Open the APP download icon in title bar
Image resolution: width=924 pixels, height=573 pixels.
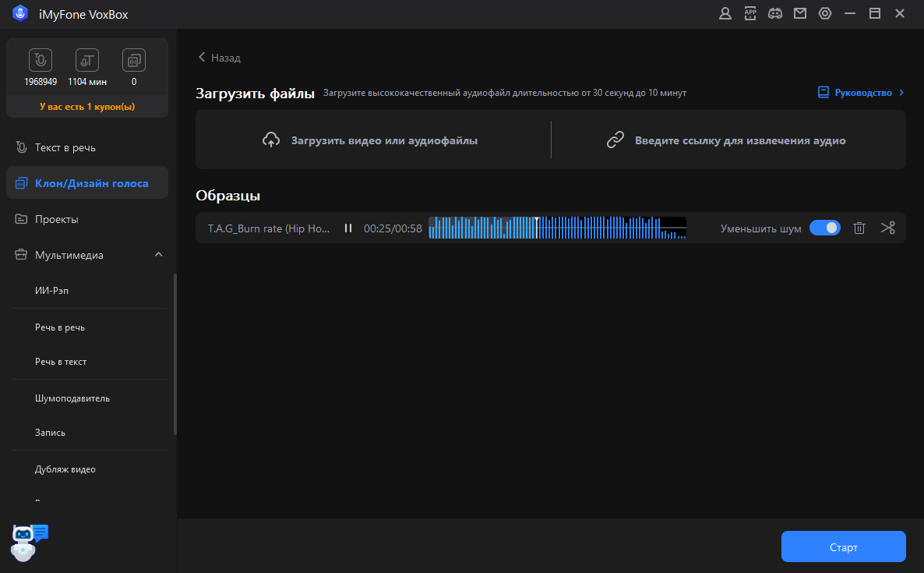[750, 13]
